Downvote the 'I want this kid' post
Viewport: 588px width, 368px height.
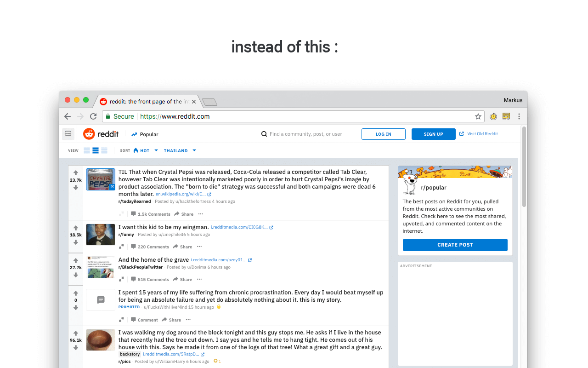76,242
